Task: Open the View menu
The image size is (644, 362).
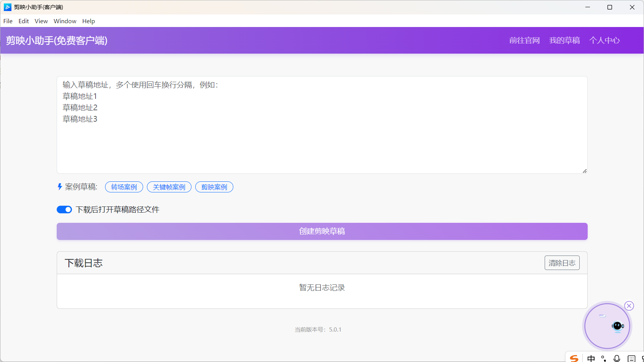Action: coord(41,21)
